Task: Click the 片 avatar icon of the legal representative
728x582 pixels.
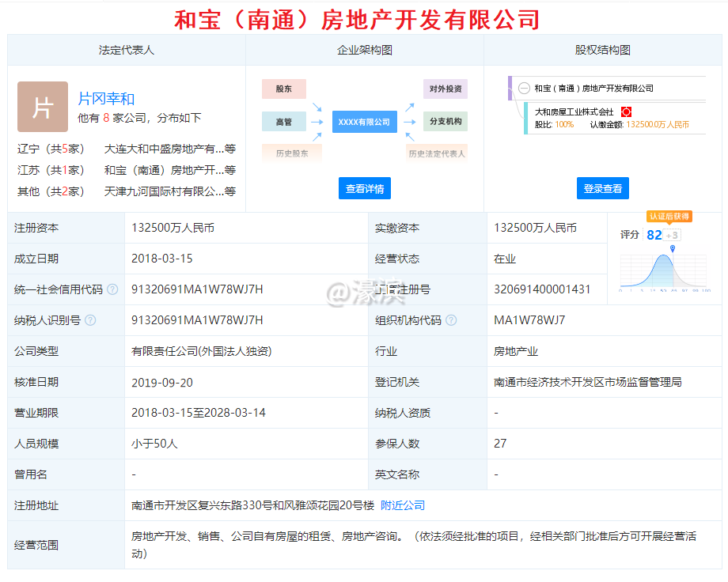Action: coord(43,105)
